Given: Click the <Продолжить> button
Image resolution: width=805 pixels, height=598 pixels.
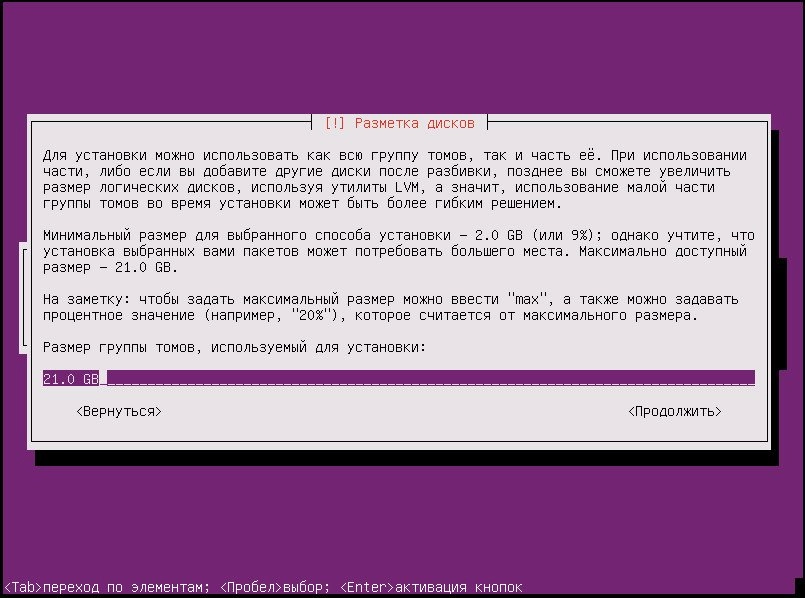Looking at the screenshot, I should tap(674, 411).
